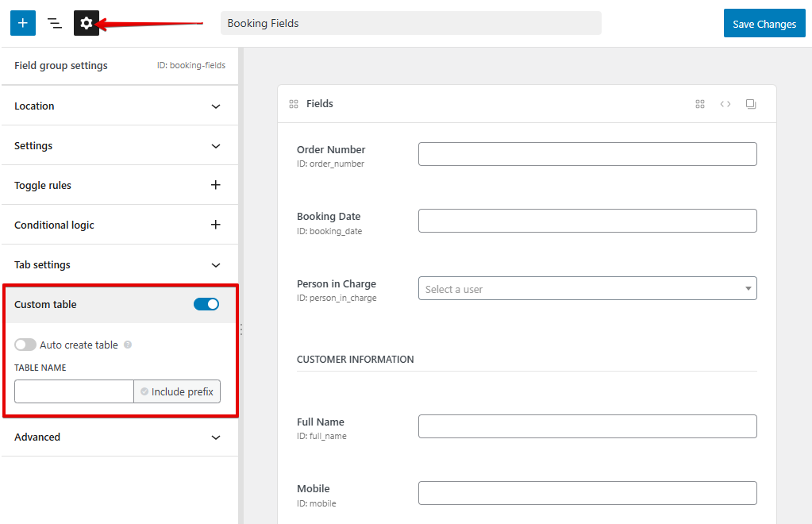812x524 pixels.
Task: Click the TABLE NAME input field
Action: [73, 391]
